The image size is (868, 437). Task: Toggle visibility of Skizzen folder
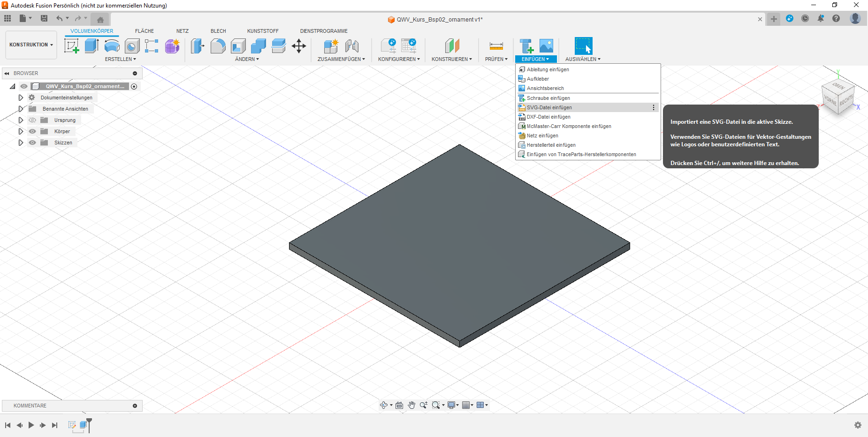(32, 143)
